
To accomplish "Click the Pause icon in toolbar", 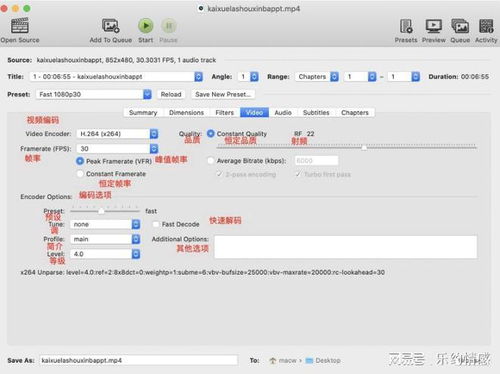I will coord(169,26).
